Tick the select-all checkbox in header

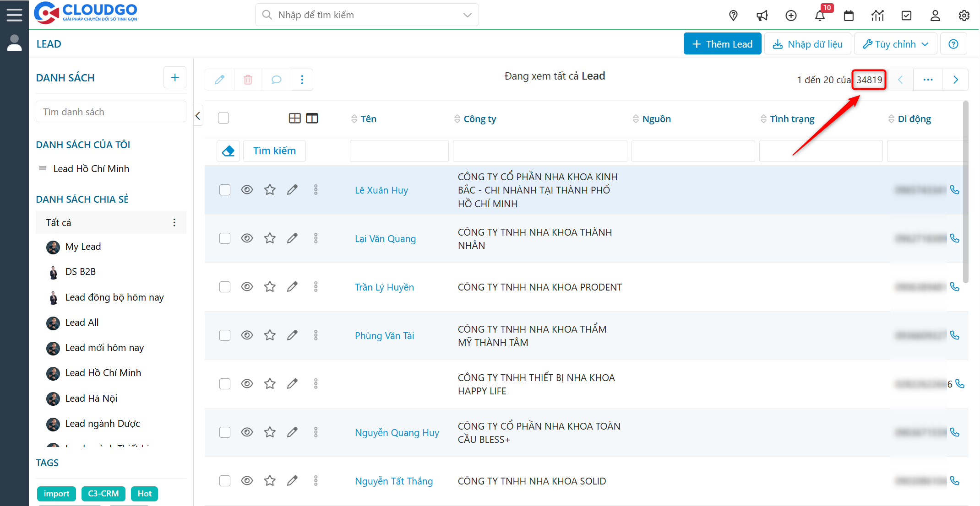pyautogui.click(x=223, y=118)
